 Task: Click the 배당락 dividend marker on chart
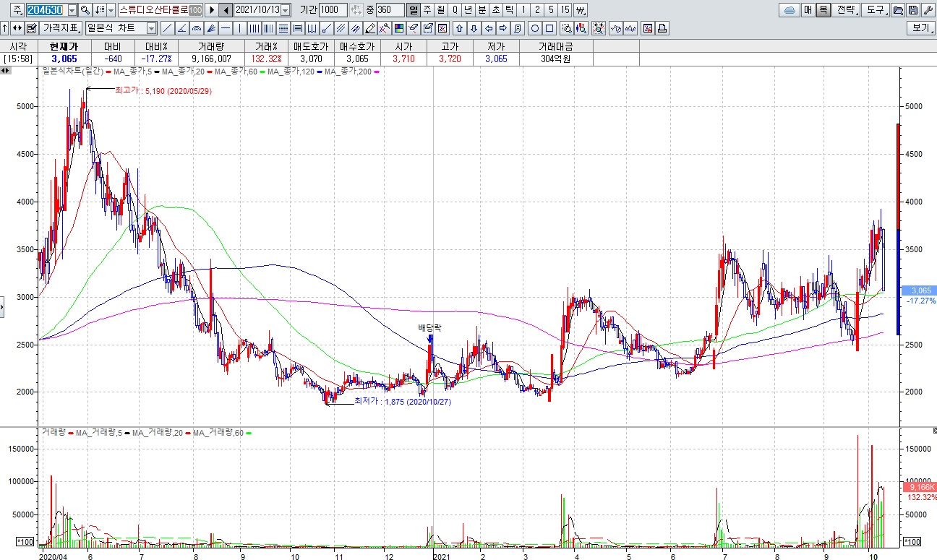pyautogui.click(x=429, y=327)
